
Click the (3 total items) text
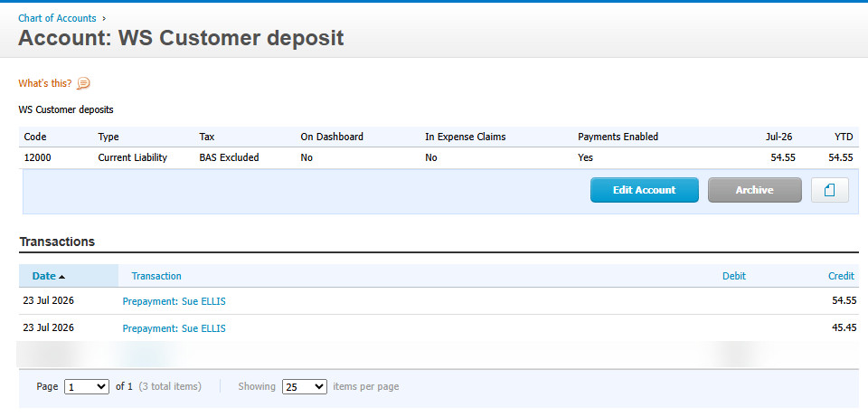[x=170, y=386]
